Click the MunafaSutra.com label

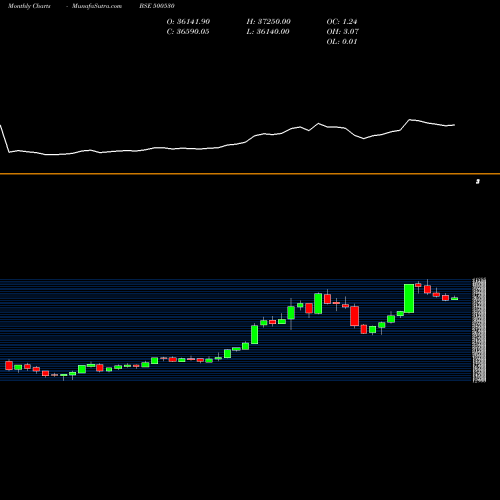[x=97, y=6]
